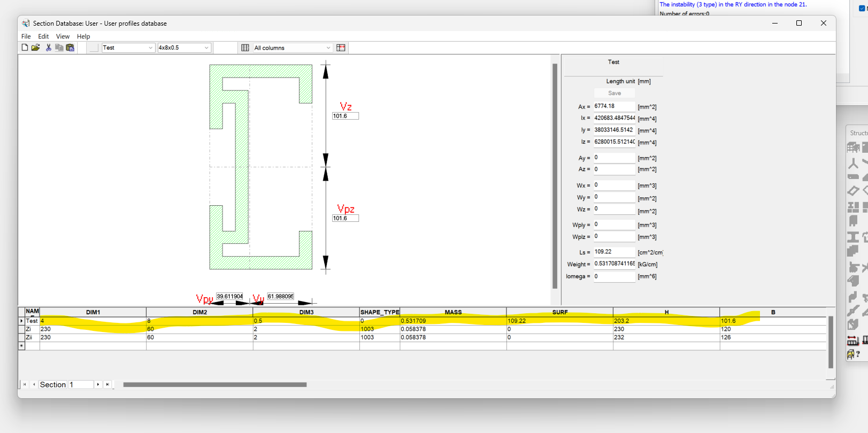Open the File menu
This screenshot has width=868, height=433.
[26, 36]
